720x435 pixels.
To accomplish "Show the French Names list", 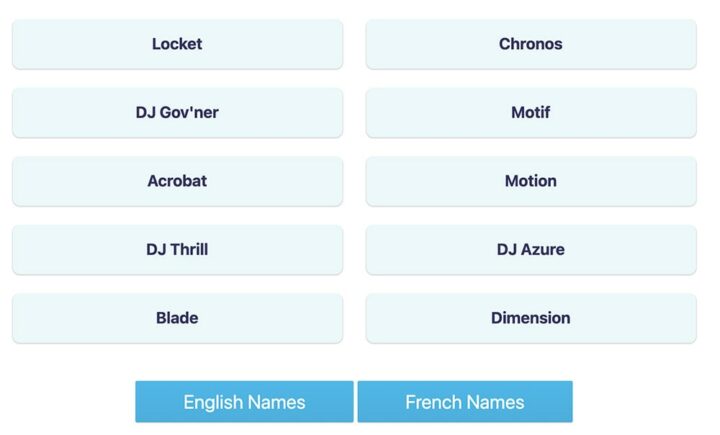I will coord(465,402).
